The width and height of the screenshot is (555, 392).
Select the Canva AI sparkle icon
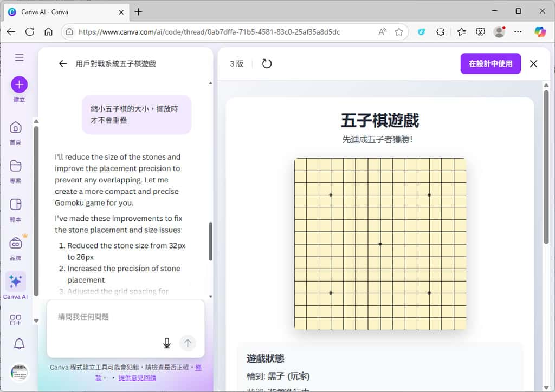(x=16, y=282)
